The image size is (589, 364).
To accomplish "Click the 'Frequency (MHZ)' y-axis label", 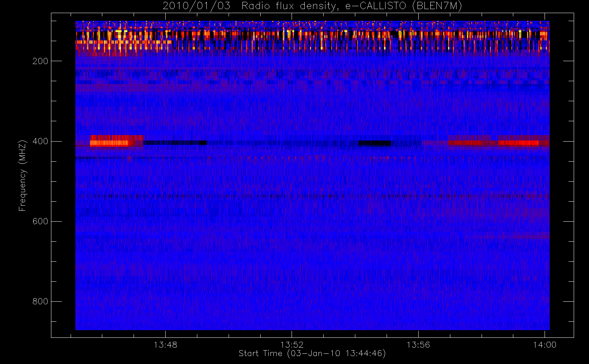I will click(23, 175).
